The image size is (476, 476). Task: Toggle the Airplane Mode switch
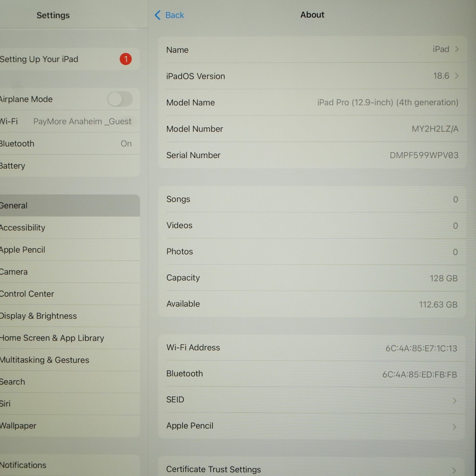click(x=120, y=99)
